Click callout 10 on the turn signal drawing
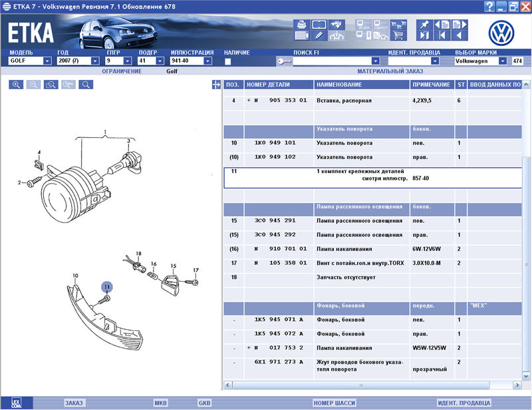This screenshot has width=532, height=410. click(x=75, y=276)
